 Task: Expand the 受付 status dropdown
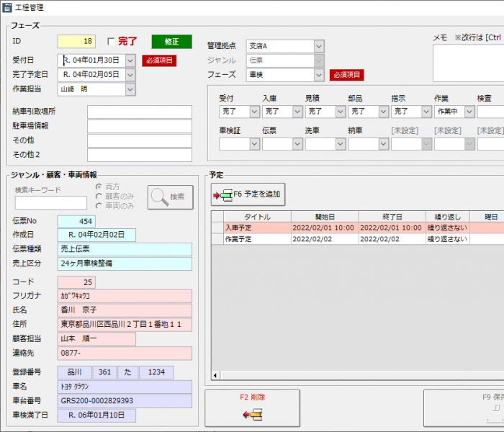click(x=254, y=112)
